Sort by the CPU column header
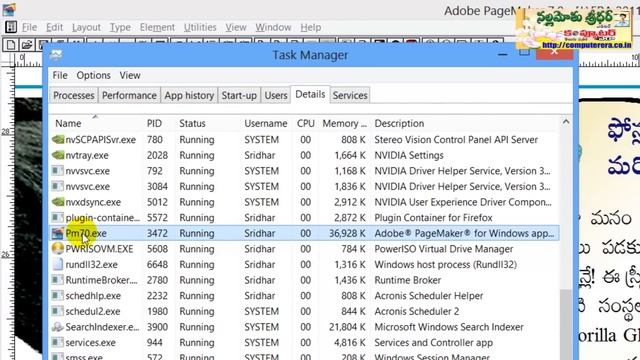Screen dimensions: 640x360 306,123
